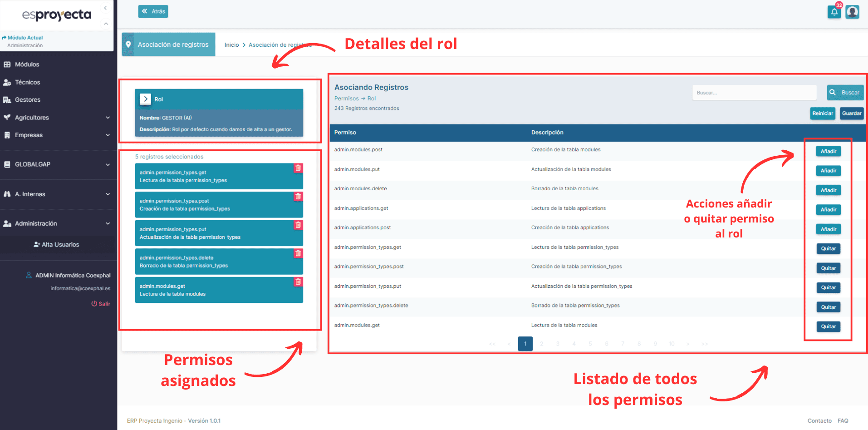Click the power icon next to Salir
This screenshot has width=868, height=430.
(94, 303)
